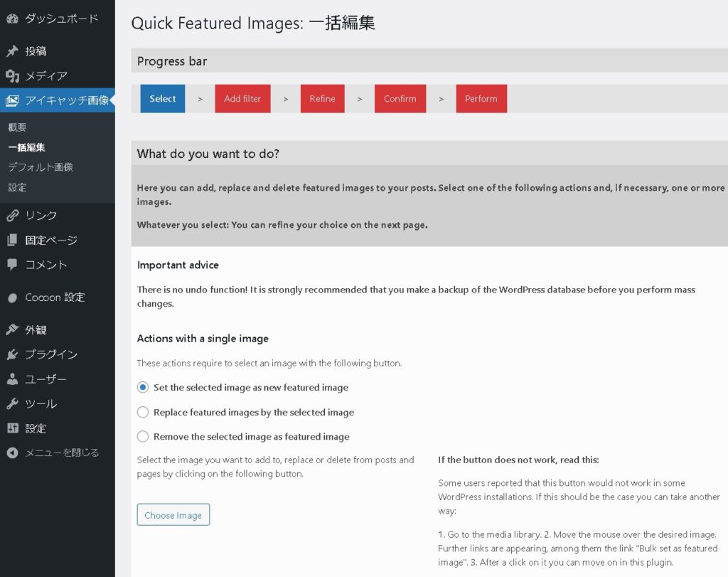Image resolution: width=728 pixels, height=577 pixels.
Task: Select 'Remove the selected image as featured image'
Action: point(143,437)
